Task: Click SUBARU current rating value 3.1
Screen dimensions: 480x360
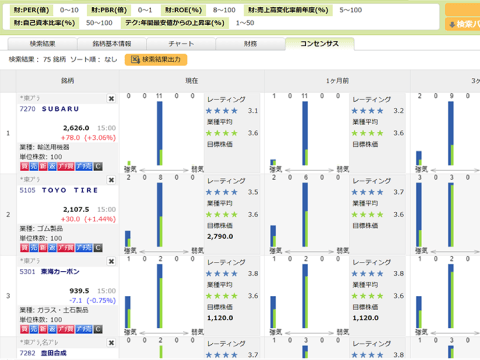Action: 253,111
